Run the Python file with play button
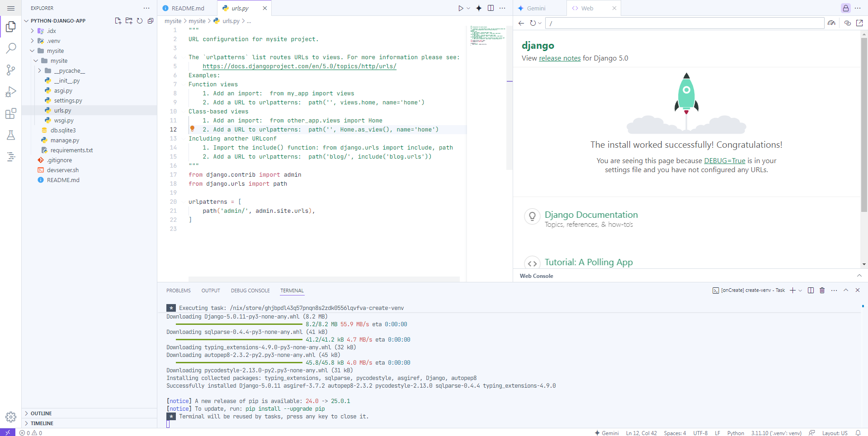This screenshot has height=436, width=868. pos(460,8)
